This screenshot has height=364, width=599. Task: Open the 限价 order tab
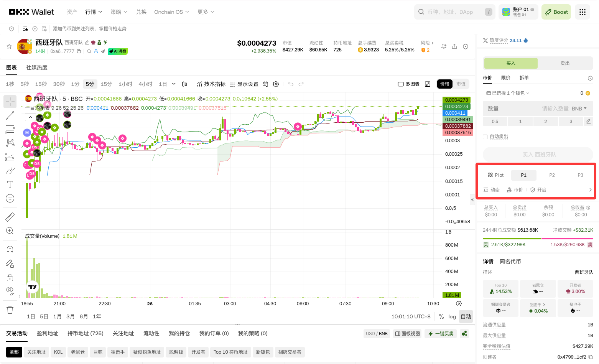tap(506, 78)
